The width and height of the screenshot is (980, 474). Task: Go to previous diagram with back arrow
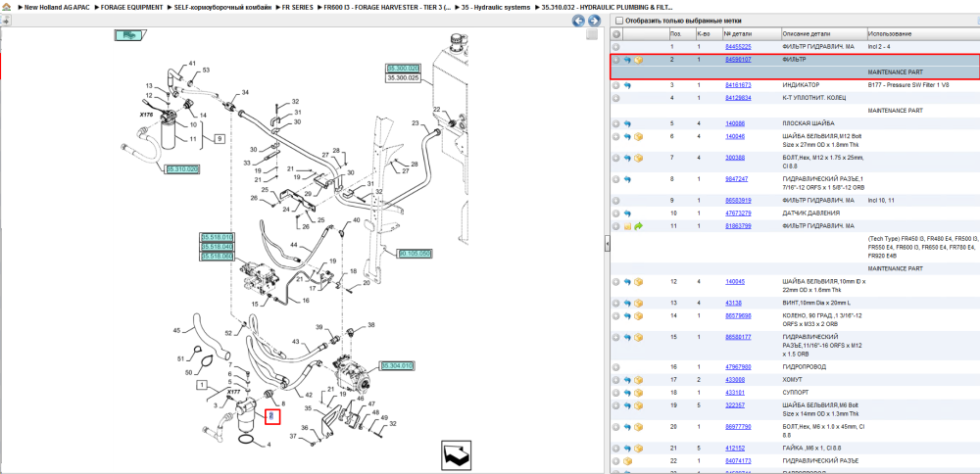coord(579,21)
